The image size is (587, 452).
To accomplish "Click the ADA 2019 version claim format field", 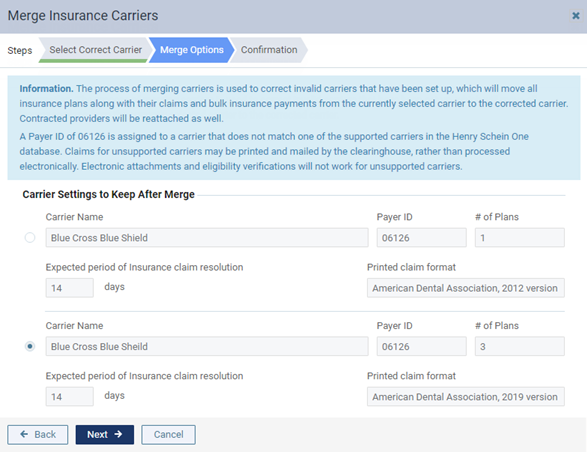I will point(466,397).
